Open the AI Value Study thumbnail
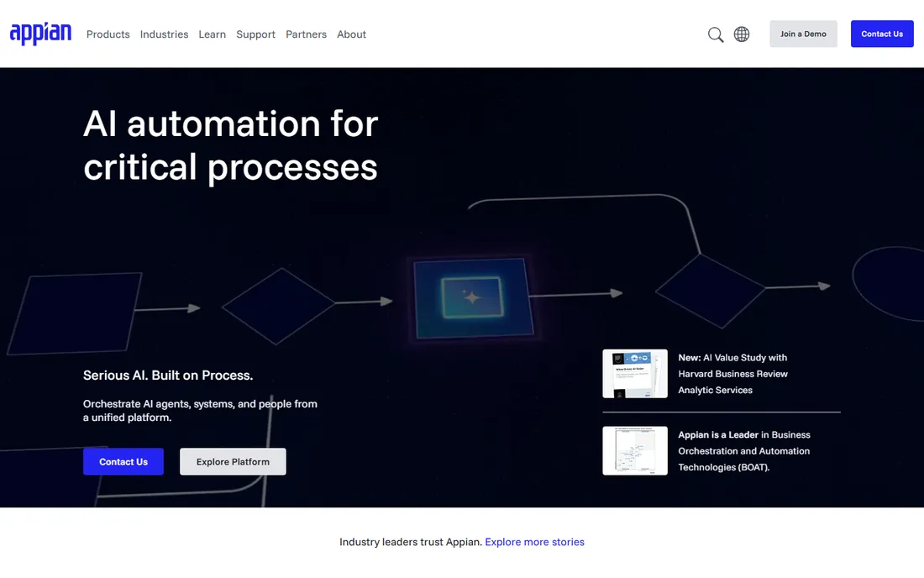924x578 pixels. 635,374
